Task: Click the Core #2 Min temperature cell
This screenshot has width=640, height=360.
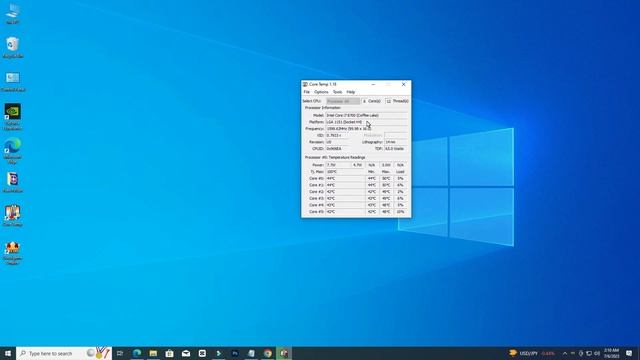Action: point(372,191)
